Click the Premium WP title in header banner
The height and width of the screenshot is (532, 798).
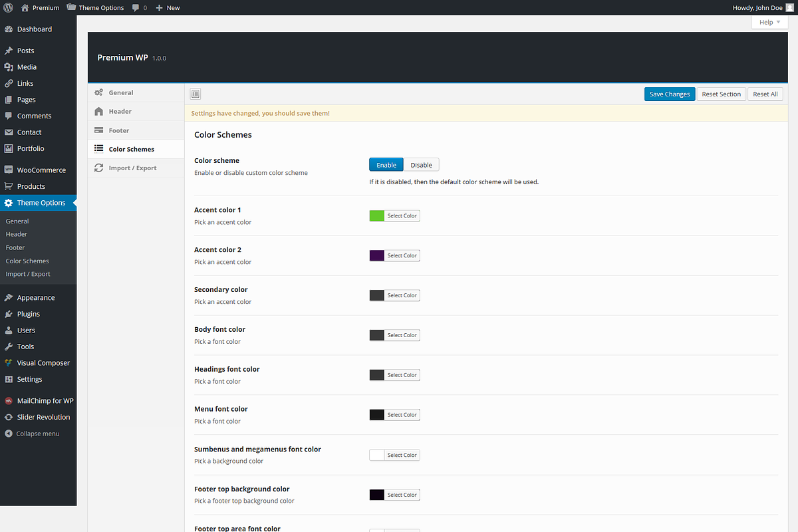pos(122,58)
